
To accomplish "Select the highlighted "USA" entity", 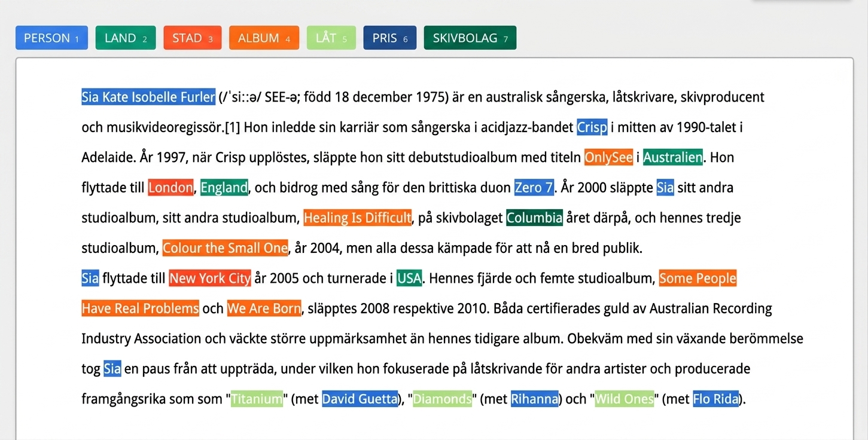I will point(409,278).
